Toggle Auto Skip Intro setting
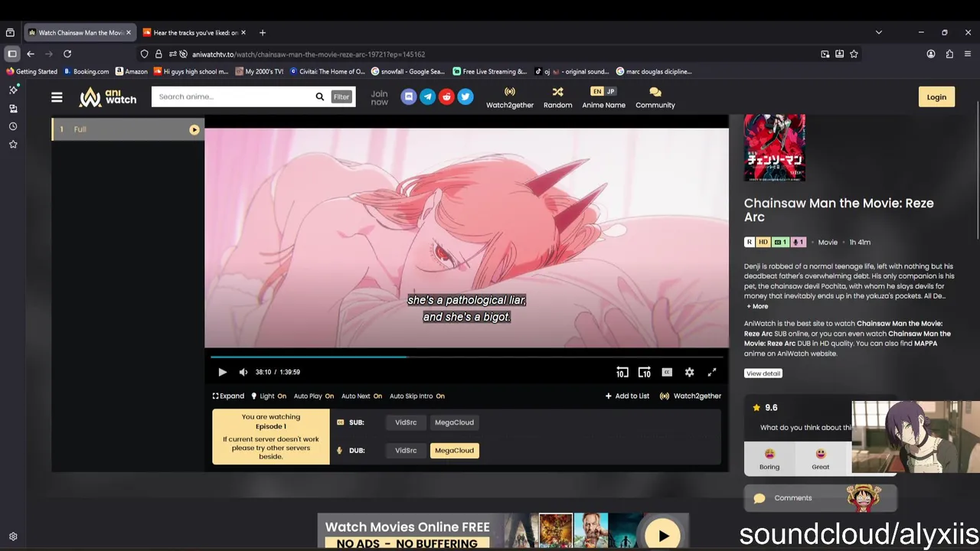This screenshot has width=980, height=551. pos(417,396)
